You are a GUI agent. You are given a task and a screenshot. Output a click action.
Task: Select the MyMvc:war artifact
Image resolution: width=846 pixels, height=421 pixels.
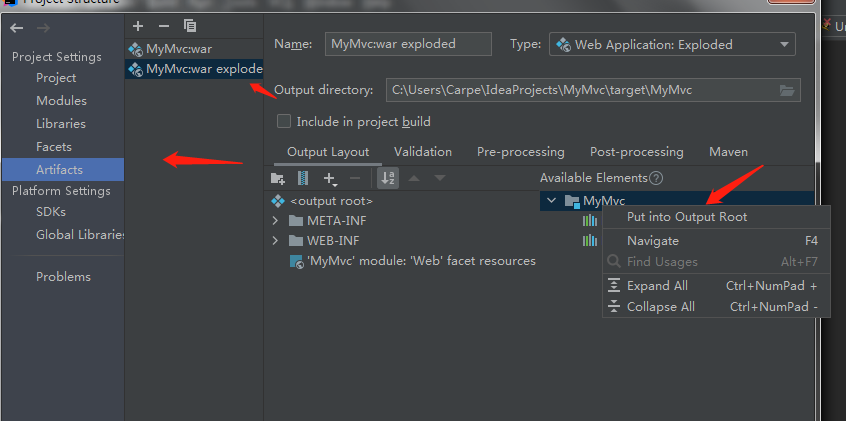194,49
